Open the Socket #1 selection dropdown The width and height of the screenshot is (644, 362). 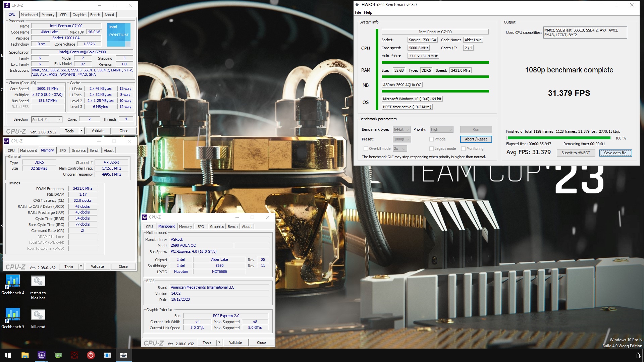coord(47,120)
